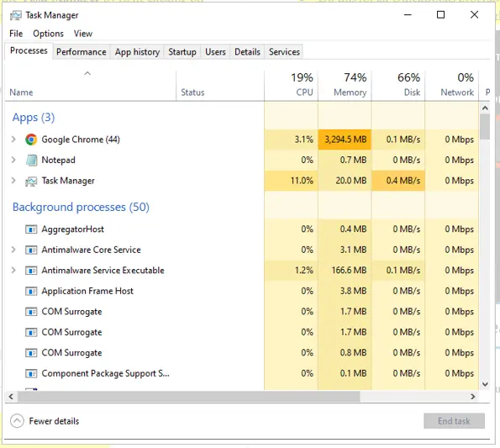Click Task Manager's 11.0% CPU cell

[291, 181]
